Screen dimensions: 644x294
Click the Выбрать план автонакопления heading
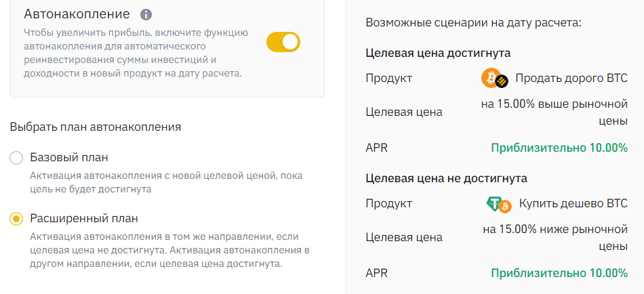(x=96, y=127)
